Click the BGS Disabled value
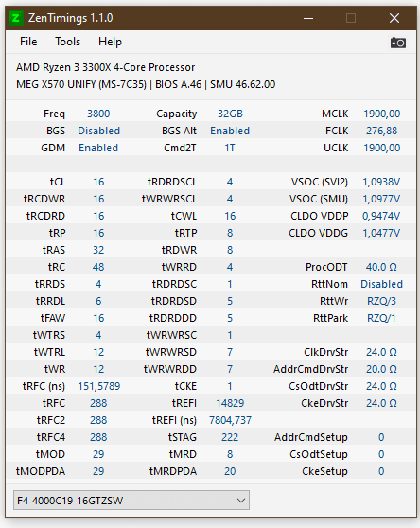The width and height of the screenshot is (420, 528). pos(99,131)
